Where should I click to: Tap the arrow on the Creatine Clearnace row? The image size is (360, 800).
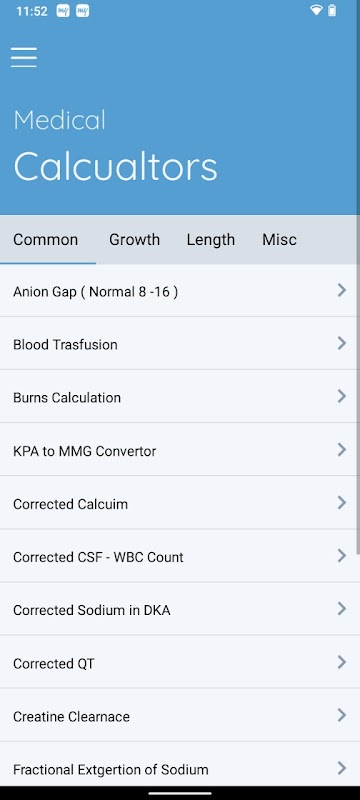click(342, 715)
